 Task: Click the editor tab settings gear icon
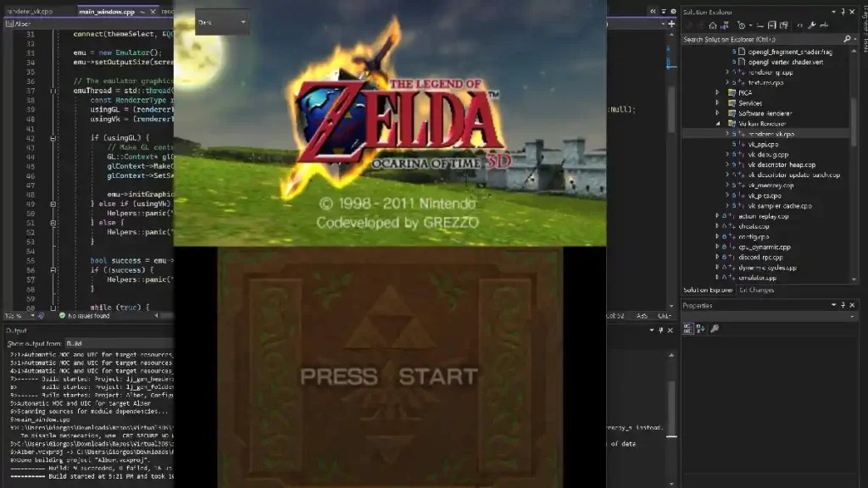[x=673, y=12]
